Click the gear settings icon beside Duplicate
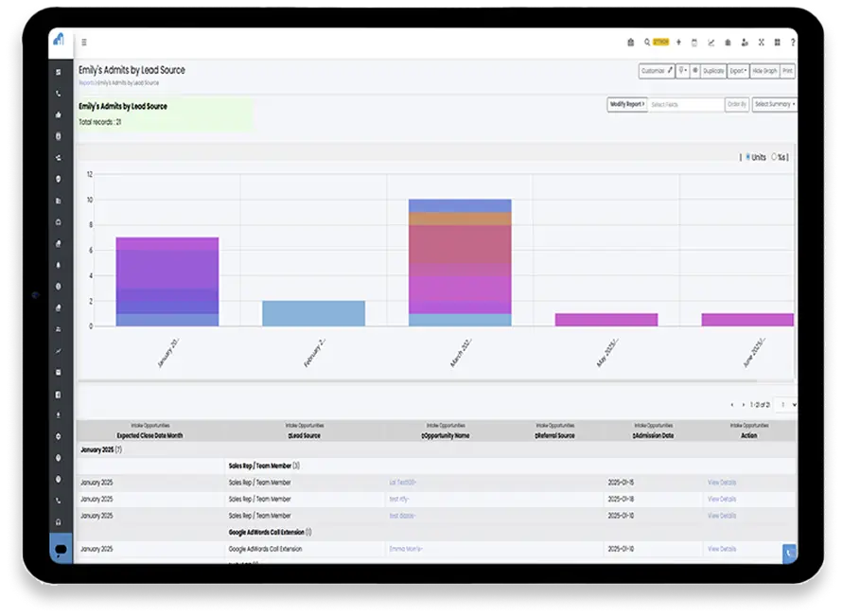The image size is (843, 616). (694, 71)
